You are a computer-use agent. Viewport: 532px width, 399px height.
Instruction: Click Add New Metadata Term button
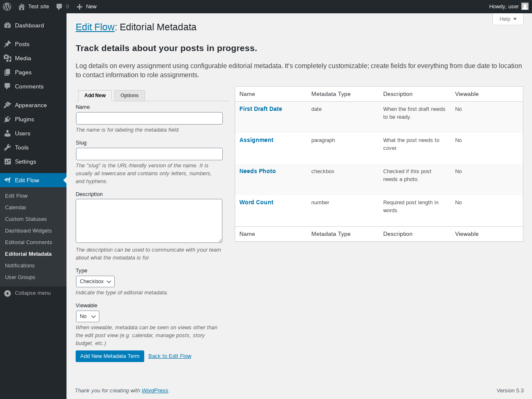click(110, 356)
